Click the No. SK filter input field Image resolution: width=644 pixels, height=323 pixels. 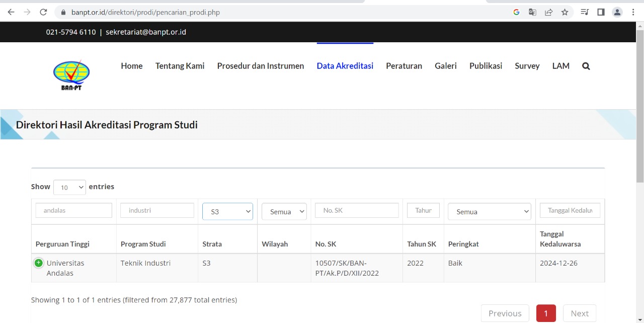tap(357, 210)
